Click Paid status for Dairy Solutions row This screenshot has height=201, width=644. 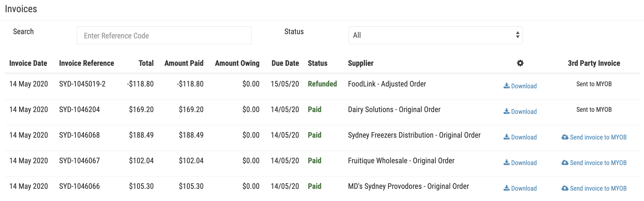[x=314, y=109]
